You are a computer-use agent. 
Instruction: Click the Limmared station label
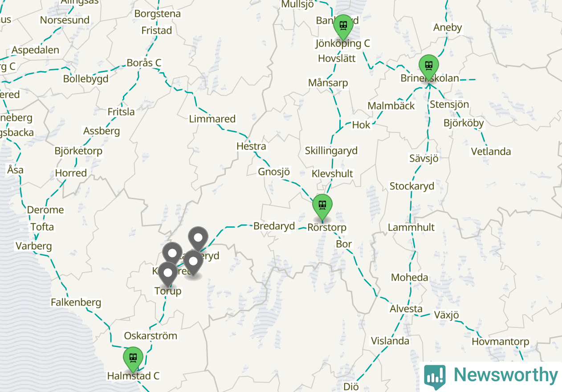pos(212,119)
